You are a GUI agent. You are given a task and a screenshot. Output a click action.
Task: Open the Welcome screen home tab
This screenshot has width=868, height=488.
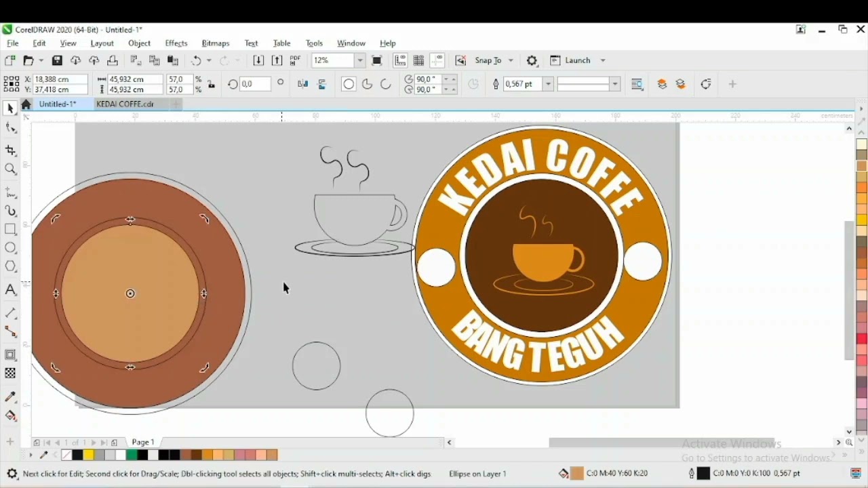point(26,104)
